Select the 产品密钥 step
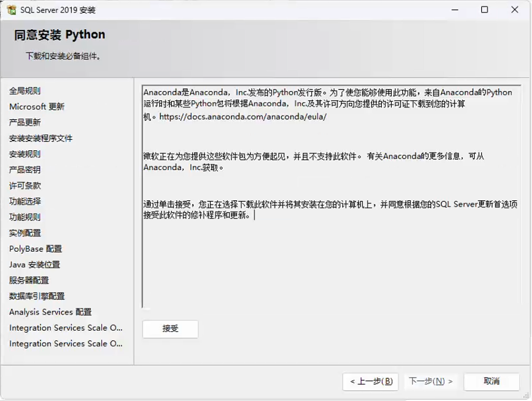This screenshot has width=532, height=401. (25, 170)
